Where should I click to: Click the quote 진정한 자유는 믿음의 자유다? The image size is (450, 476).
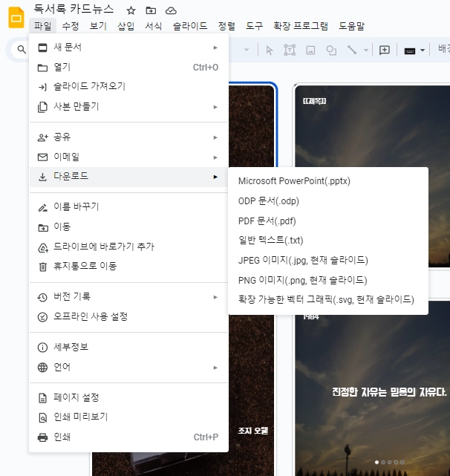[389, 392]
